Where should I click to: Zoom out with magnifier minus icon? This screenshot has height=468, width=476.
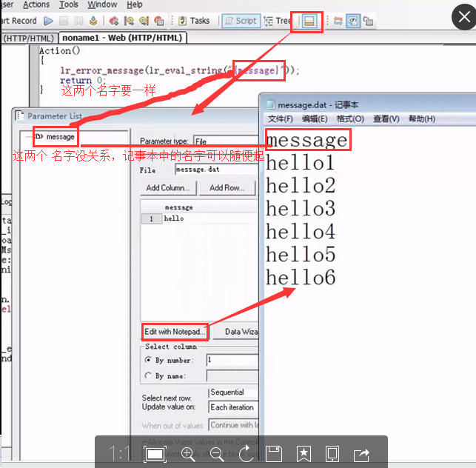(217, 455)
